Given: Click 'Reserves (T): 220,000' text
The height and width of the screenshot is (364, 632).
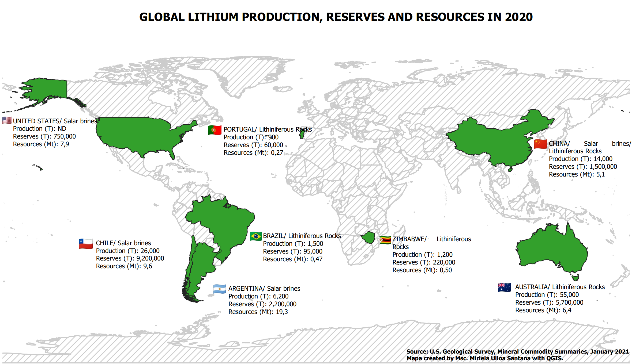Looking at the screenshot, I should pos(424,262).
